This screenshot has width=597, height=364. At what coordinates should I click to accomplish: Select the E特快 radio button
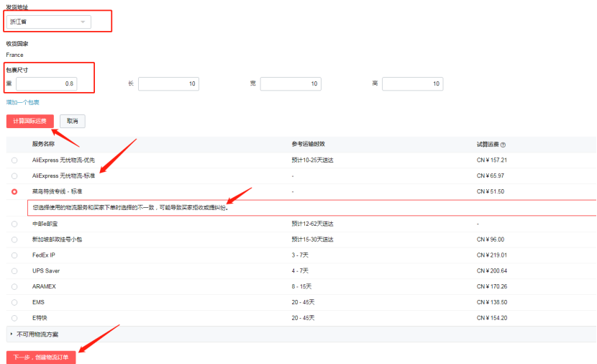[x=14, y=318]
